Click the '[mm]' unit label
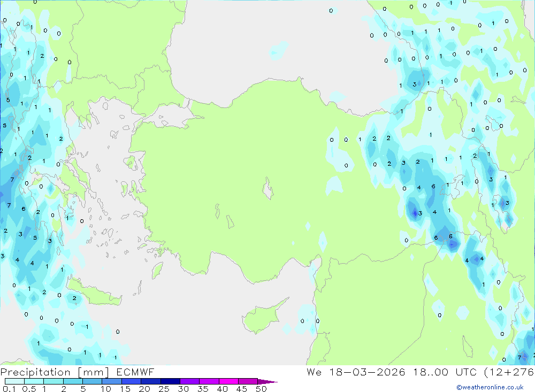 click(94, 372)
